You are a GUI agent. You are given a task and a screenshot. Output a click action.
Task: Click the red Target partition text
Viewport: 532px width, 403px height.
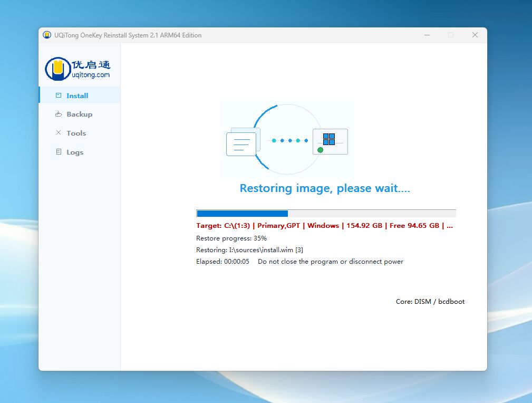324,225
